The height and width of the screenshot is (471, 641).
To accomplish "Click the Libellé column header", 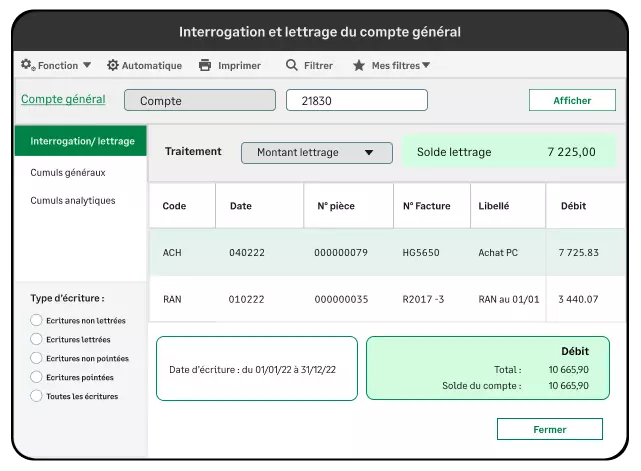I will (508, 206).
